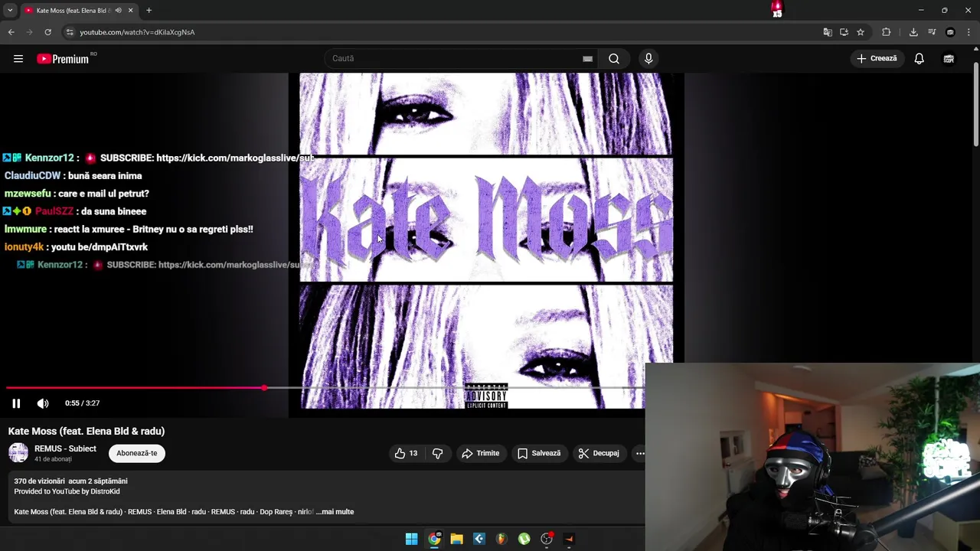The width and height of the screenshot is (980, 551).
Task: Click the youtube.com address bar URL
Action: (x=137, y=32)
